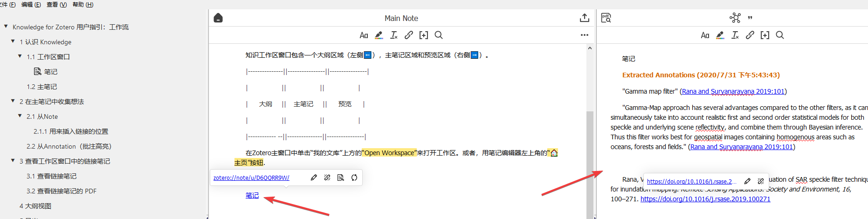
Task: Collapse the '2.1 从Note' outline node
Action: pos(20,116)
